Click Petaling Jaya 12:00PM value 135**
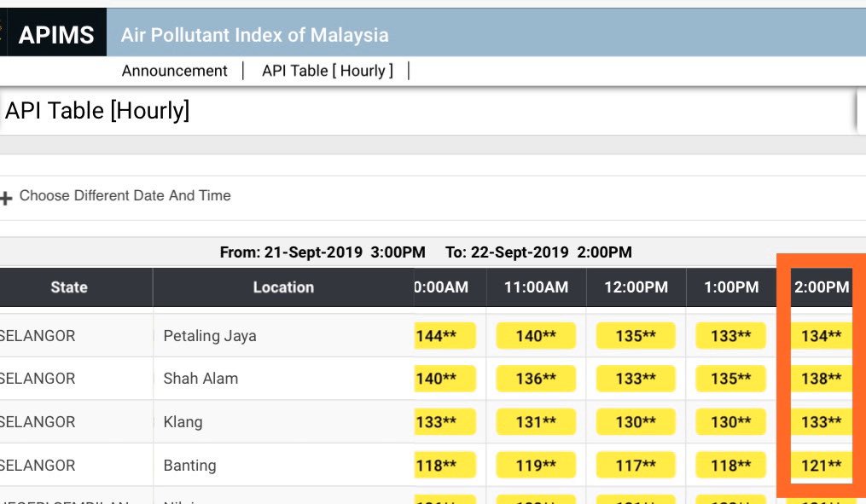 (x=636, y=336)
